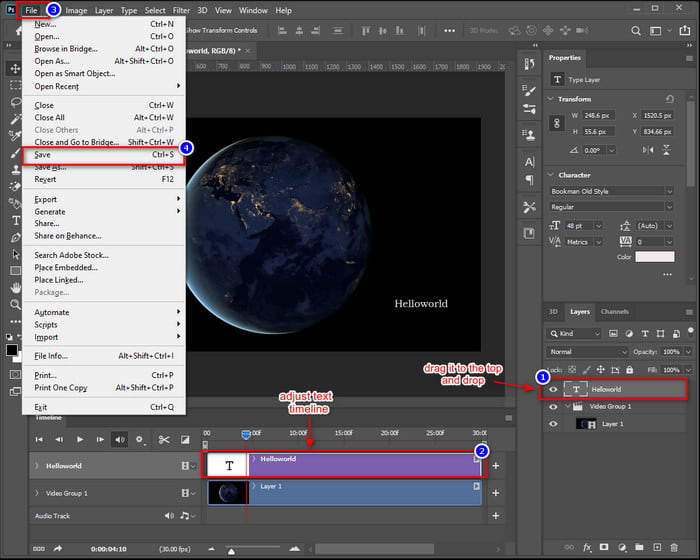
Task: Toggle visibility of Video Group 1
Action: pos(553,407)
